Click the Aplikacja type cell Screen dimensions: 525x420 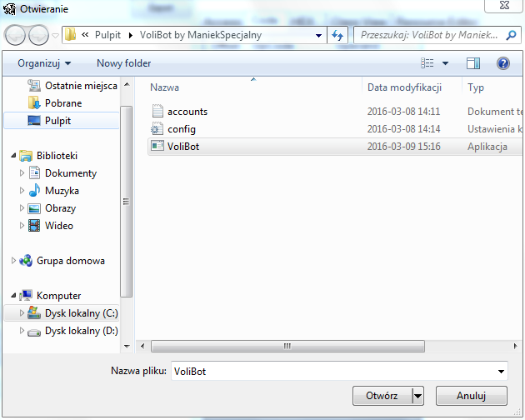tap(487, 147)
